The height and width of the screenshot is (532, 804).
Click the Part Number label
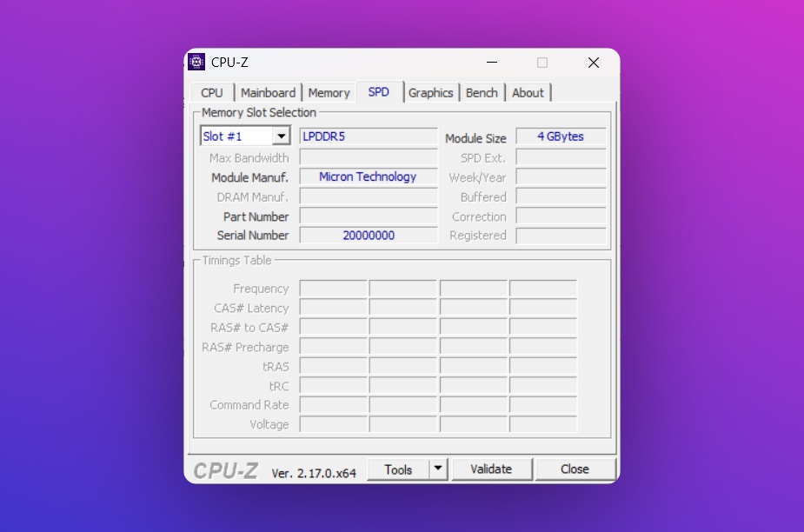point(256,216)
